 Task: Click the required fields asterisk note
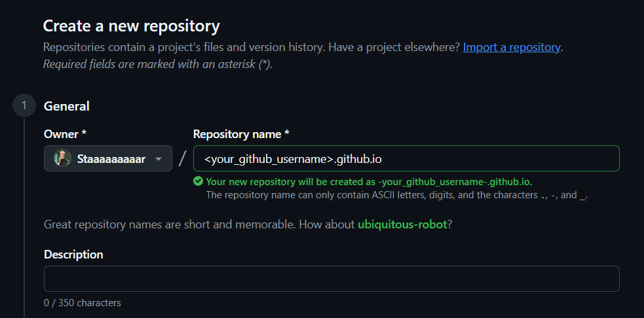[157, 64]
